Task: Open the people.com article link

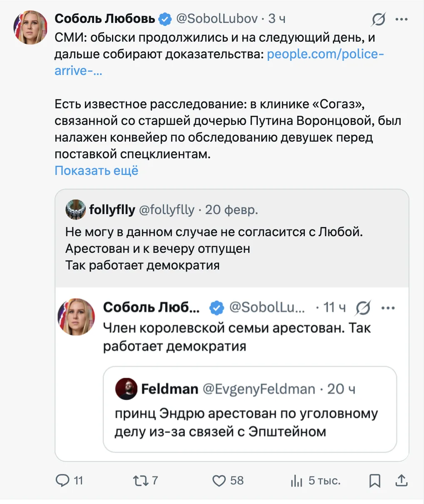Action: pos(325,54)
